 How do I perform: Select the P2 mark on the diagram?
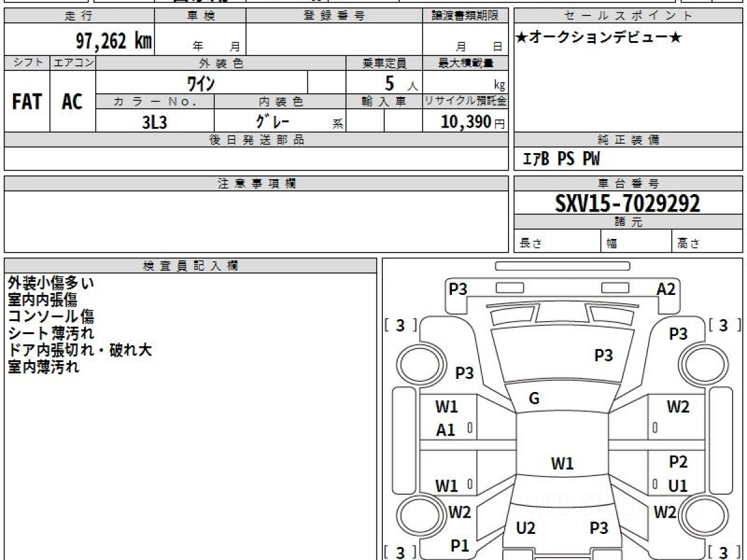[678, 462]
